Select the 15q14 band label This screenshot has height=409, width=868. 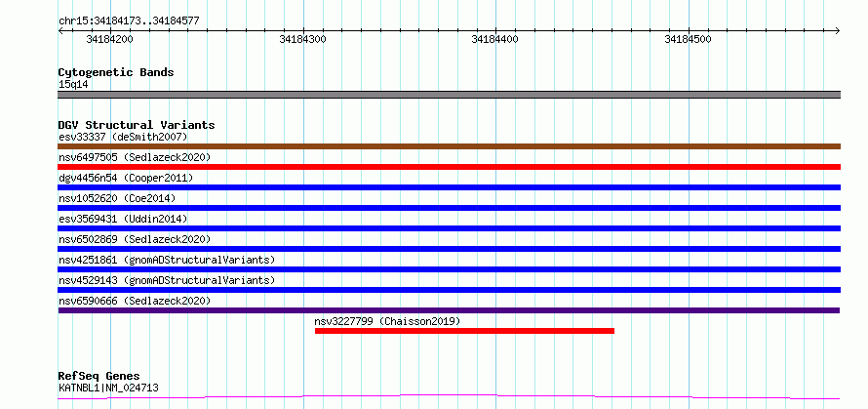pos(73,85)
